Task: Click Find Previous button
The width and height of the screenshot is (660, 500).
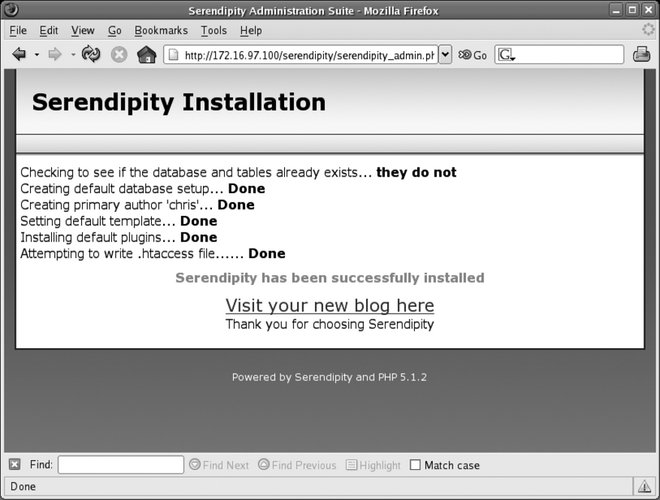Action: point(297,465)
